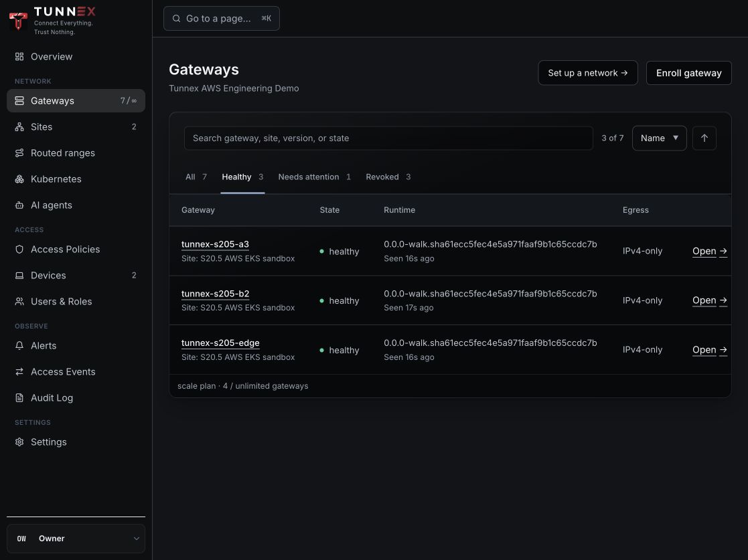Click the Access Events arrows icon
Viewport: 748px width, 560px height.
19,372
